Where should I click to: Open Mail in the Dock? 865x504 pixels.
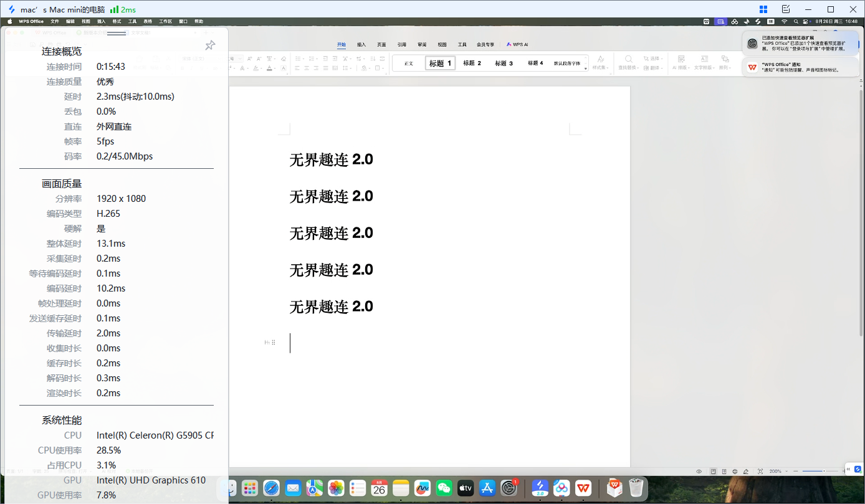293,488
